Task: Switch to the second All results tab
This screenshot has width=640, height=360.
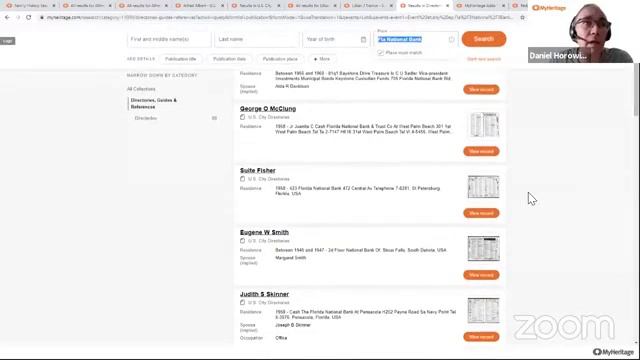Action: coord(87,6)
